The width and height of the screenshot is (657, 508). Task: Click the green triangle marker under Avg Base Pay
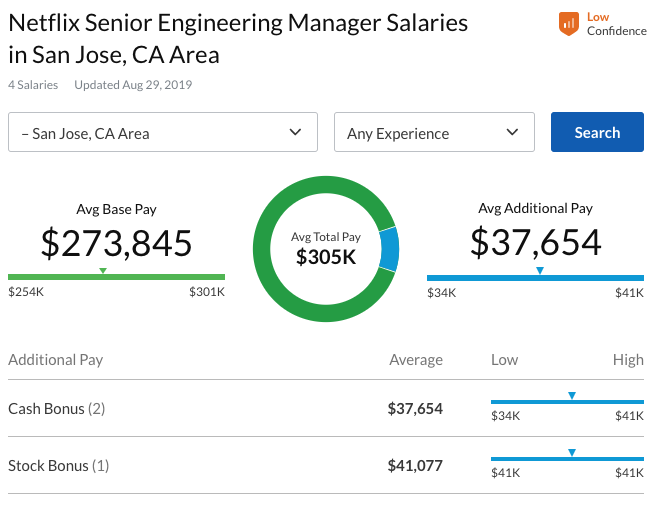103,271
